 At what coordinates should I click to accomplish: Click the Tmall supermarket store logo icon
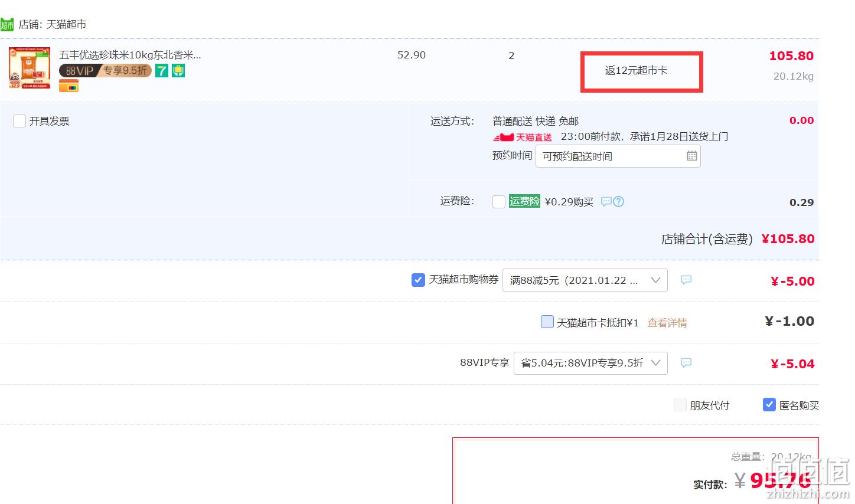tap(7, 25)
